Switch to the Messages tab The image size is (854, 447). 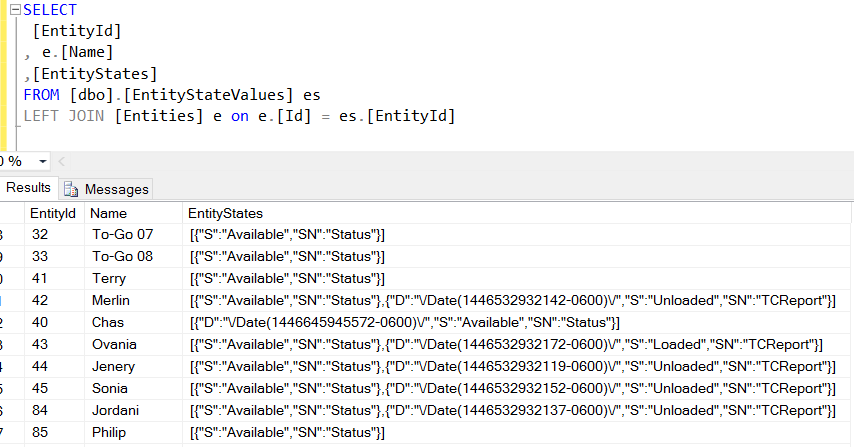click(x=106, y=189)
